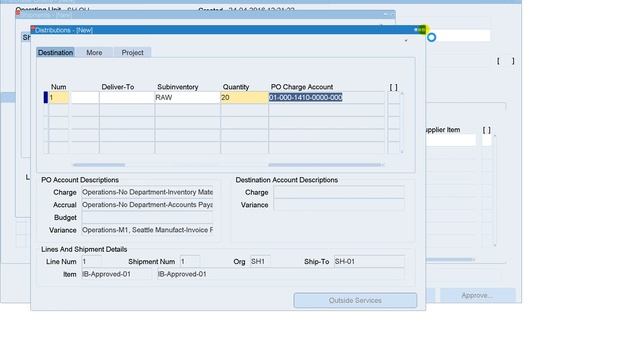Open the More tab
Image resolution: width=640 pixels, height=360 pixels.
[x=94, y=52]
